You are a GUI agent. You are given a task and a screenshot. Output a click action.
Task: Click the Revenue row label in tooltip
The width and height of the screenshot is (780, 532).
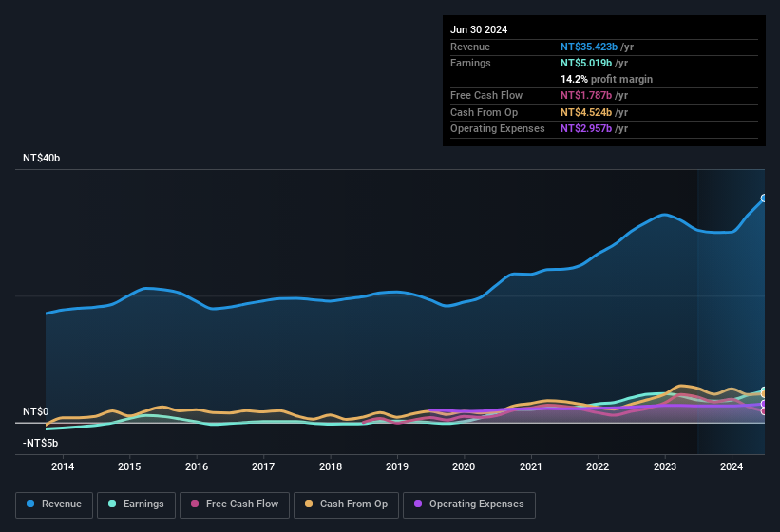coord(470,47)
